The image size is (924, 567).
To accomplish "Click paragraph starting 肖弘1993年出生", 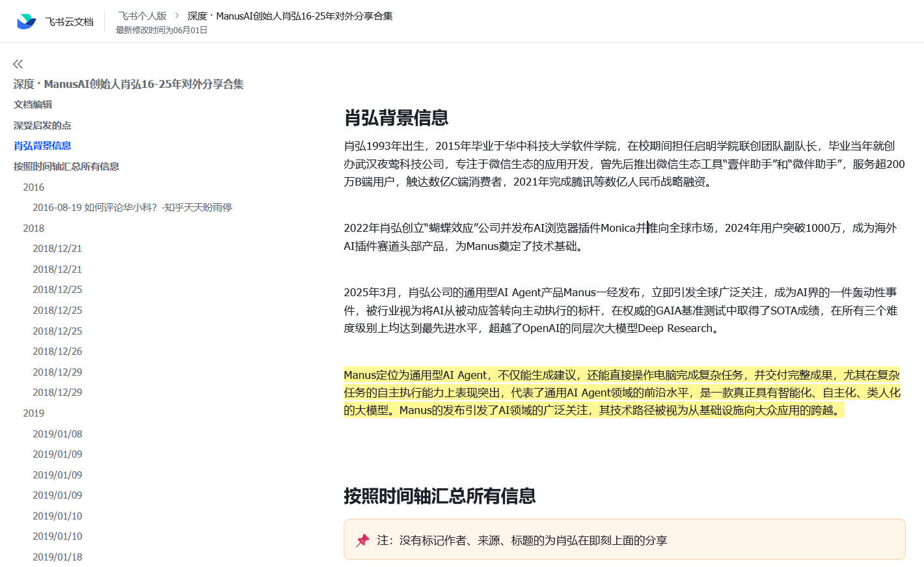I will (x=624, y=164).
